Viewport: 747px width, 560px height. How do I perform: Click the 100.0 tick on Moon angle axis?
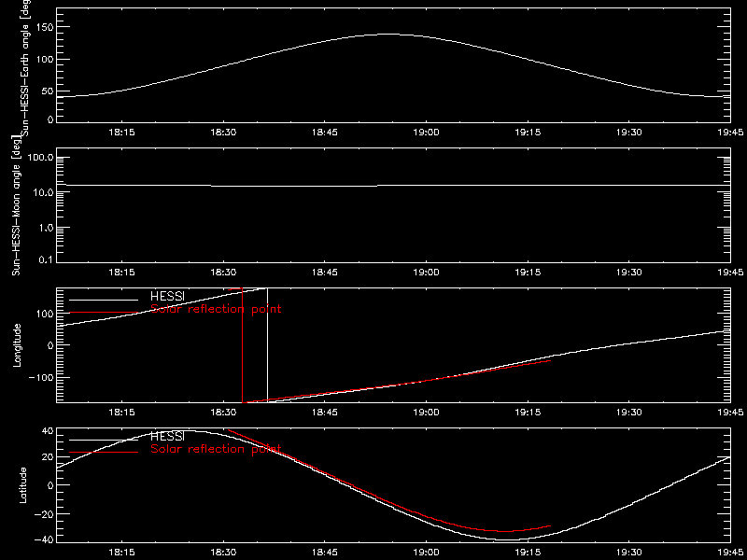[x=40, y=158]
